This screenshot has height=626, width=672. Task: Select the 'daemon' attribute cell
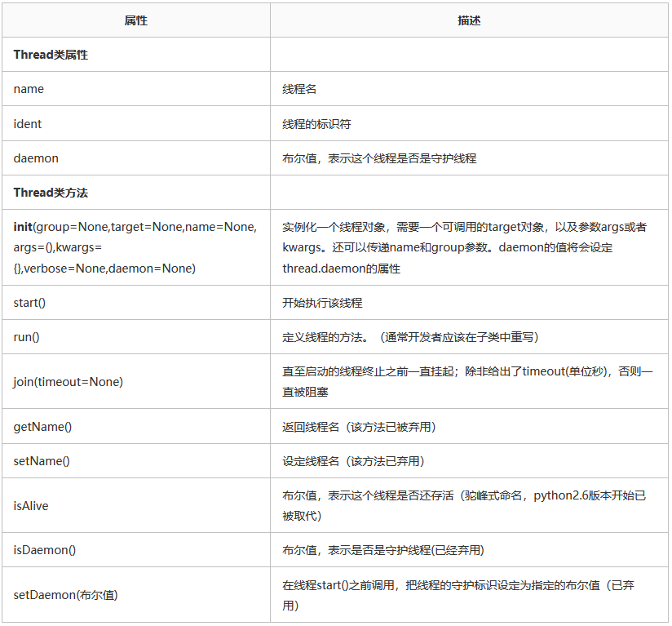coord(136,158)
